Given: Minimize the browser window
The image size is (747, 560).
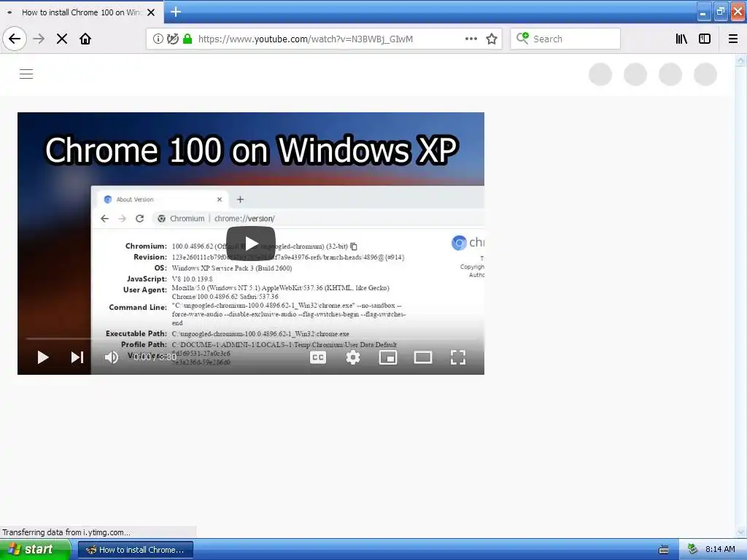Looking at the screenshot, I should pos(703,12).
